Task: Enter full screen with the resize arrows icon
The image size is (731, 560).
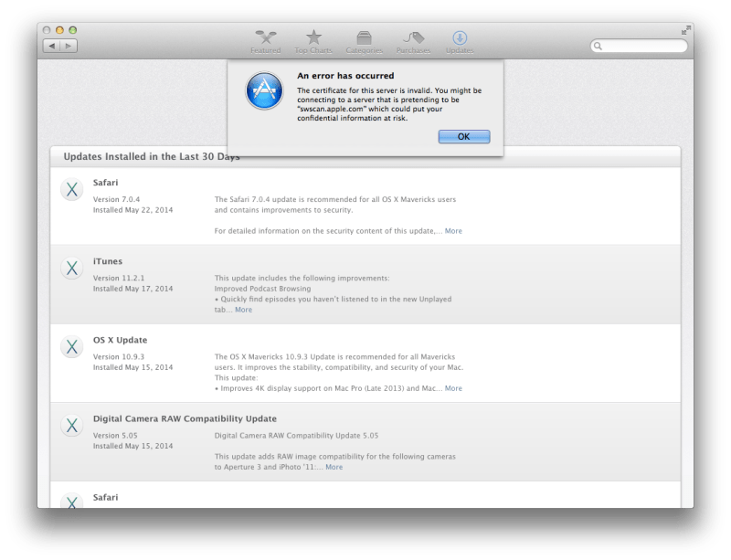Action: 685,31
